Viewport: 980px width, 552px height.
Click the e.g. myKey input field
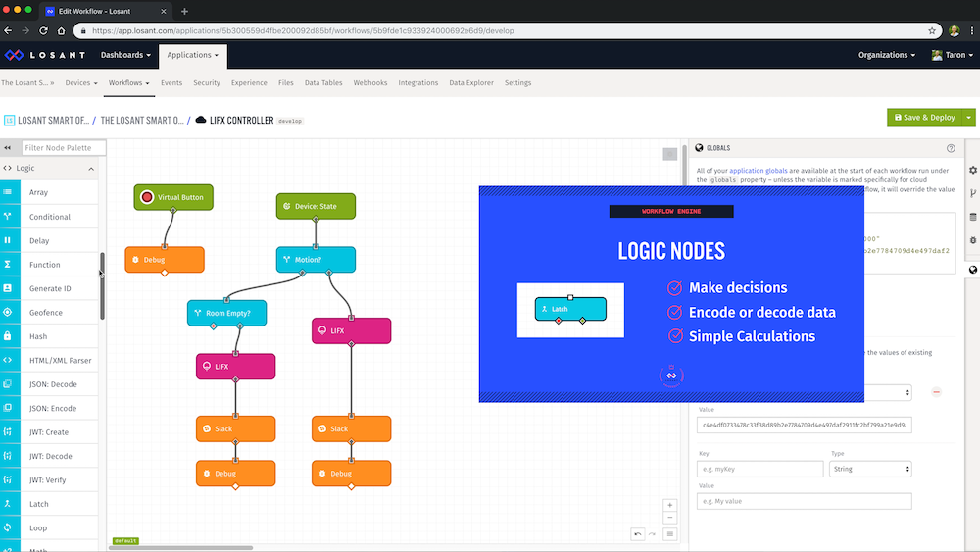point(760,469)
